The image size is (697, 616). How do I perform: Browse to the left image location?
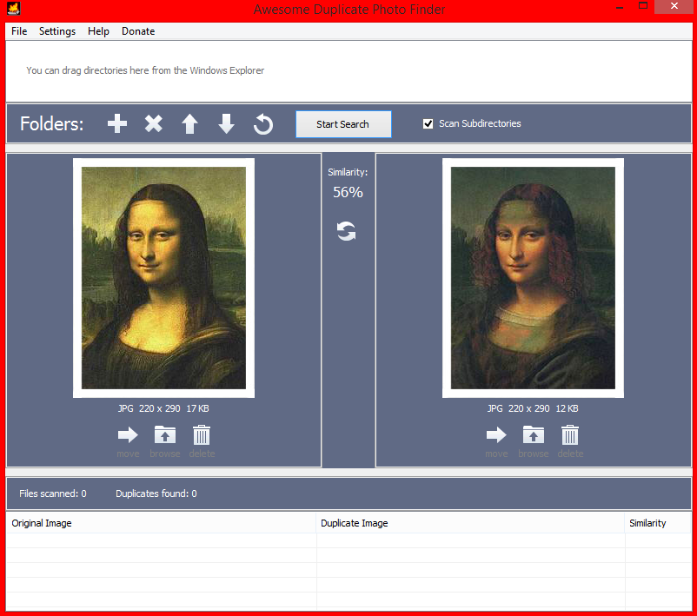[164, 434]
